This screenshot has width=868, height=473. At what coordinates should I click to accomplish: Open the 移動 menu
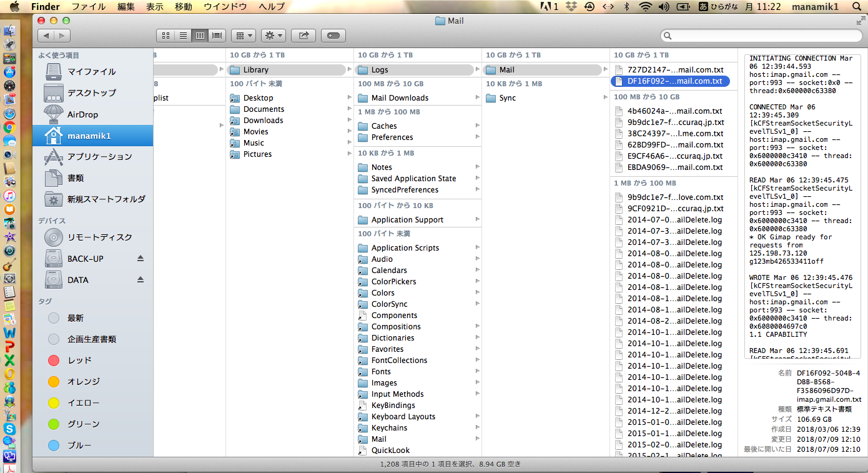pos(184,7)
